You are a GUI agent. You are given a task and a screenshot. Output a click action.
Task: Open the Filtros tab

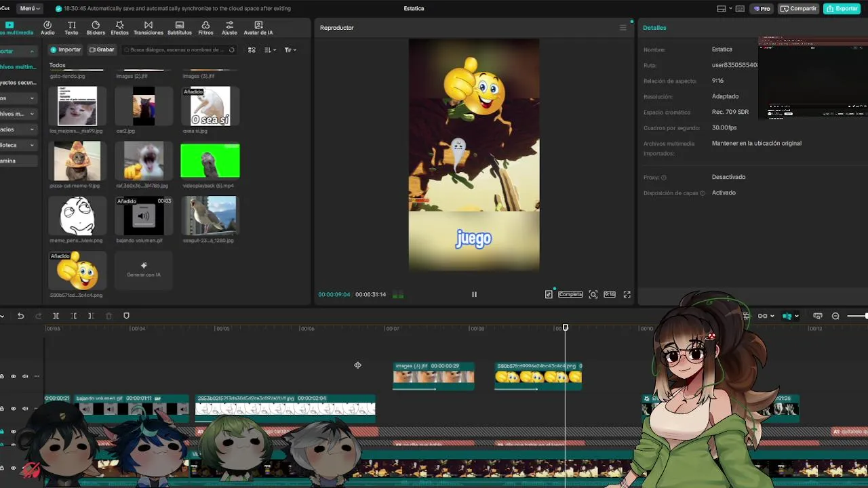pos(205,28)
